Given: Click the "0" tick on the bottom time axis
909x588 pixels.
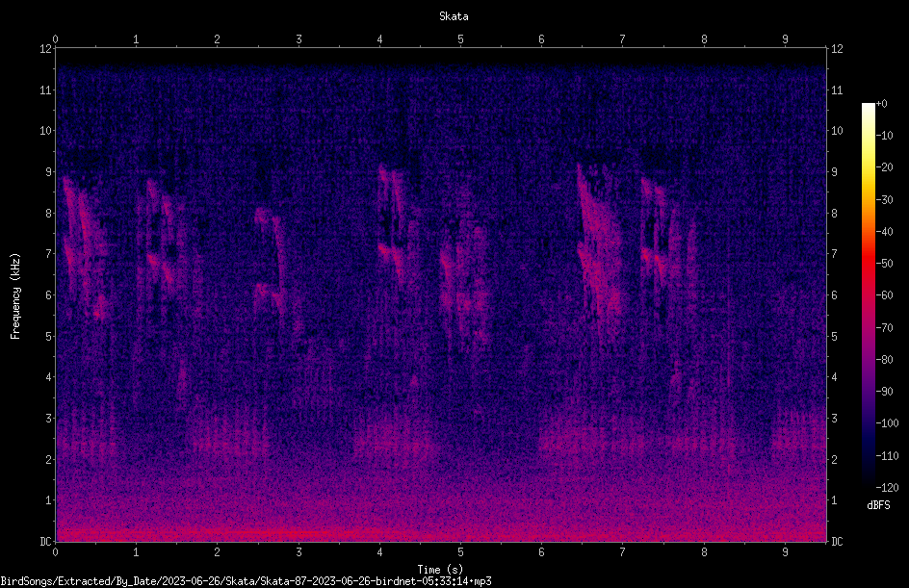Looking at the screenshot, I should pyautogui.click(x=55, y=552).
